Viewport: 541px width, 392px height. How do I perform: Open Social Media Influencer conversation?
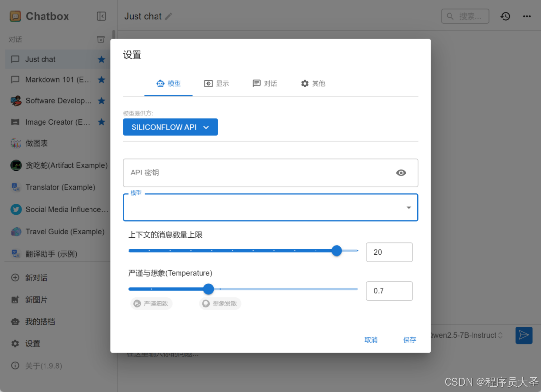click(58, 209)
